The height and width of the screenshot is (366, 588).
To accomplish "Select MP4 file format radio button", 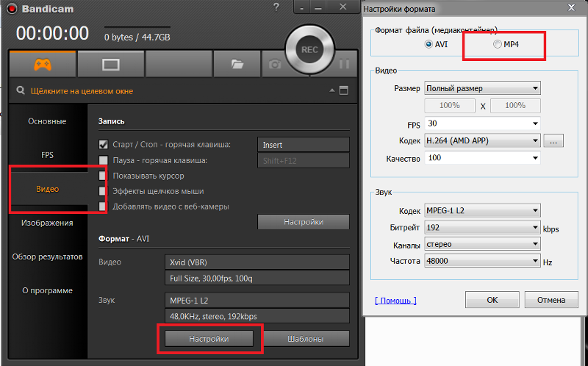I will click(x=498, y=44).
